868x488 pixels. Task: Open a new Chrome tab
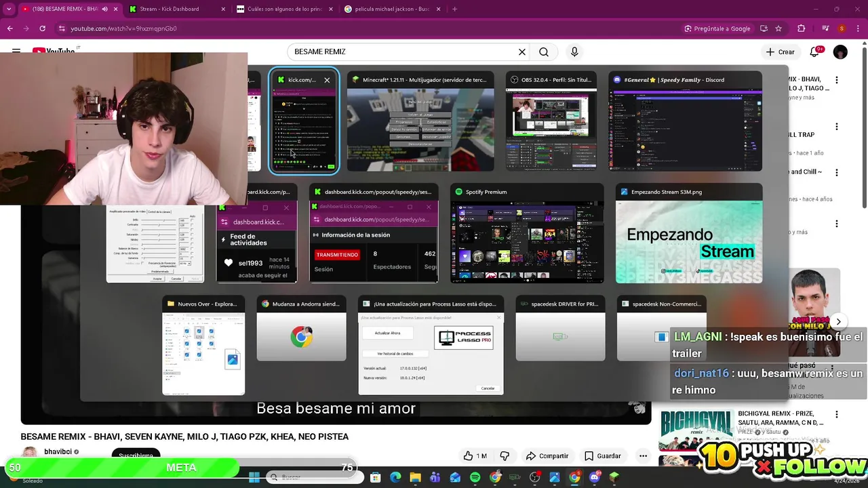click(454, 9)
